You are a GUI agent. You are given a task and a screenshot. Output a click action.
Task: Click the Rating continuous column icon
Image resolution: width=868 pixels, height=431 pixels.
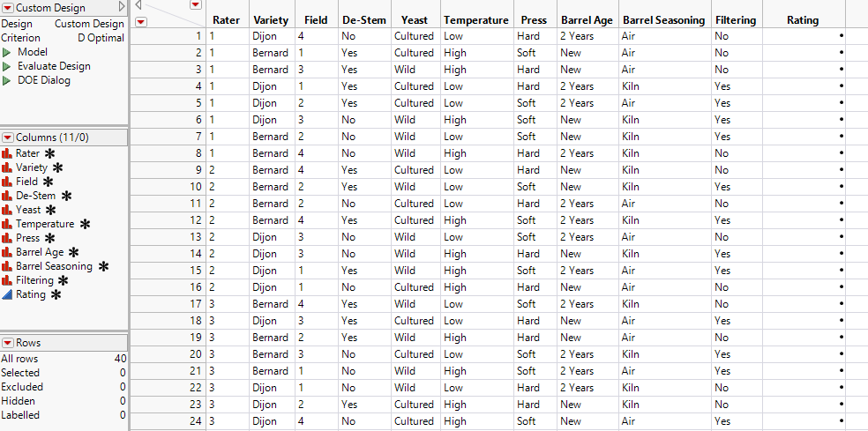(x=7, y=294)
